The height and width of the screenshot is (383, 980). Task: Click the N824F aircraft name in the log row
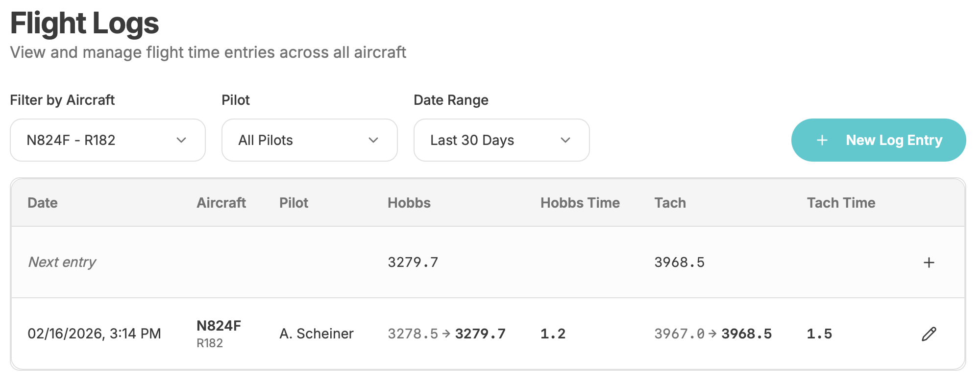point(219,326)
